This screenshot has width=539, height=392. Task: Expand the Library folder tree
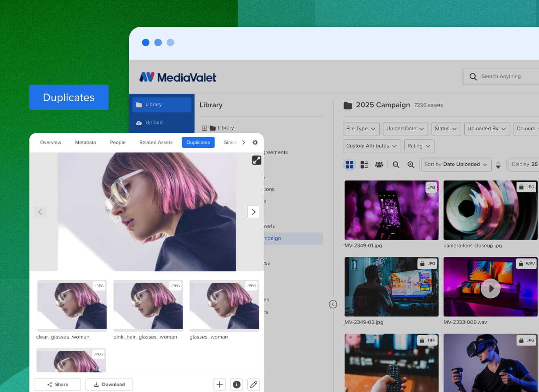click(x=204, y=127)
